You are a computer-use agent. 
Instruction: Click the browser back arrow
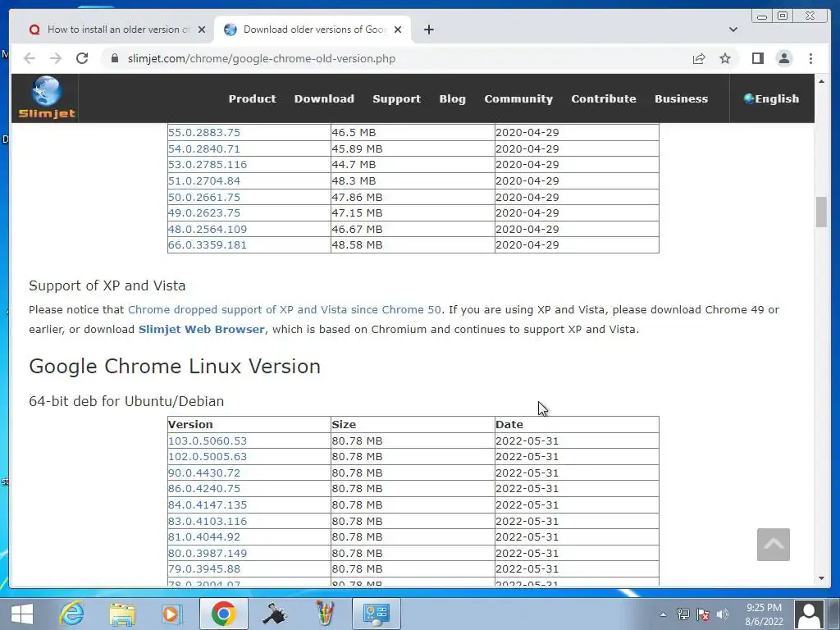(x=30, y=58)
